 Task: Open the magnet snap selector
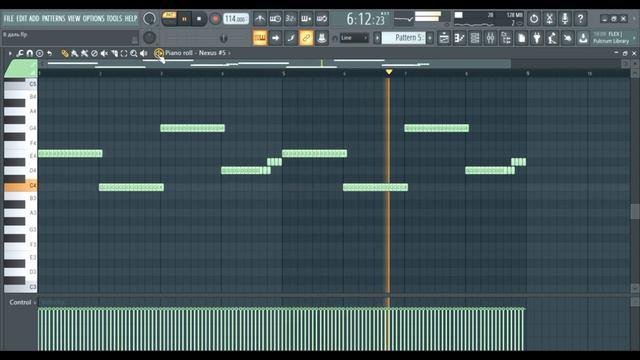click(29, 53)
